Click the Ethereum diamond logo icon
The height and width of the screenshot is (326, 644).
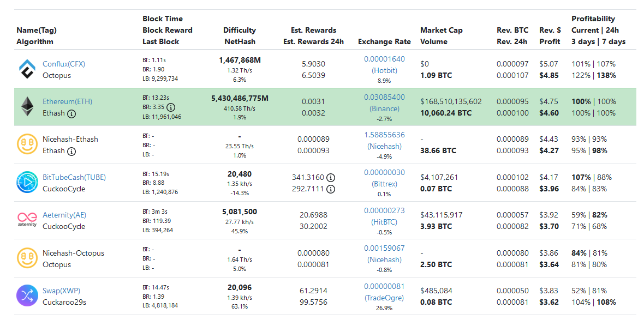point(27,107)
